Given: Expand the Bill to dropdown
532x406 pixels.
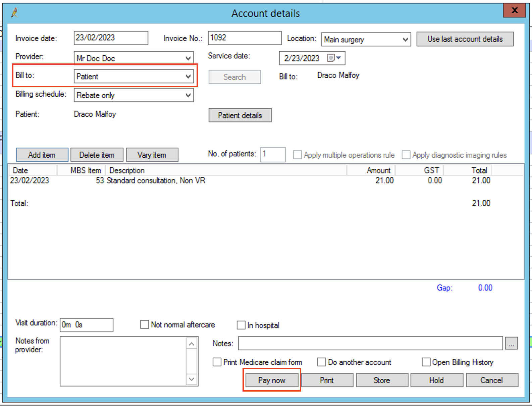Looking at the screenshot, I should 188,77.
